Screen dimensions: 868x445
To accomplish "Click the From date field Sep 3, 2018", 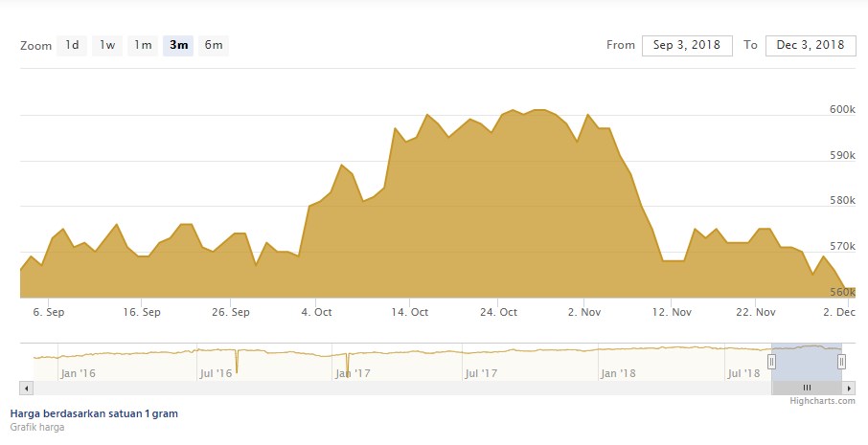I will point(687,45).
